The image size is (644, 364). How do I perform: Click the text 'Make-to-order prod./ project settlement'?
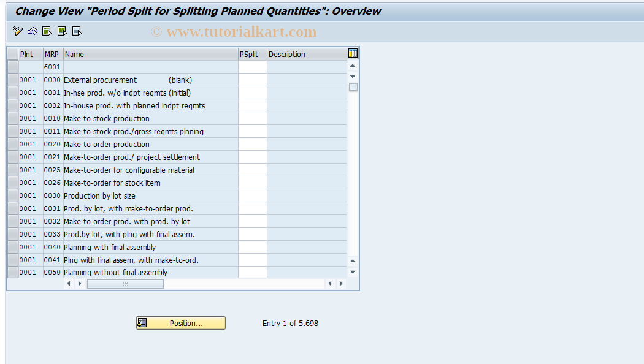pos(132,157)
